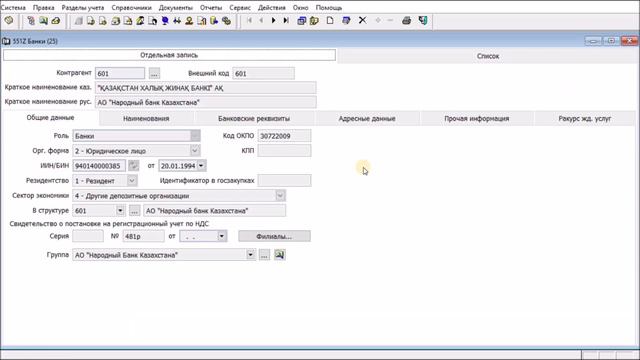Click the Идентификатор в госзакупках field
The width and height of the screenshot is (640, 360).
(284, 180)
